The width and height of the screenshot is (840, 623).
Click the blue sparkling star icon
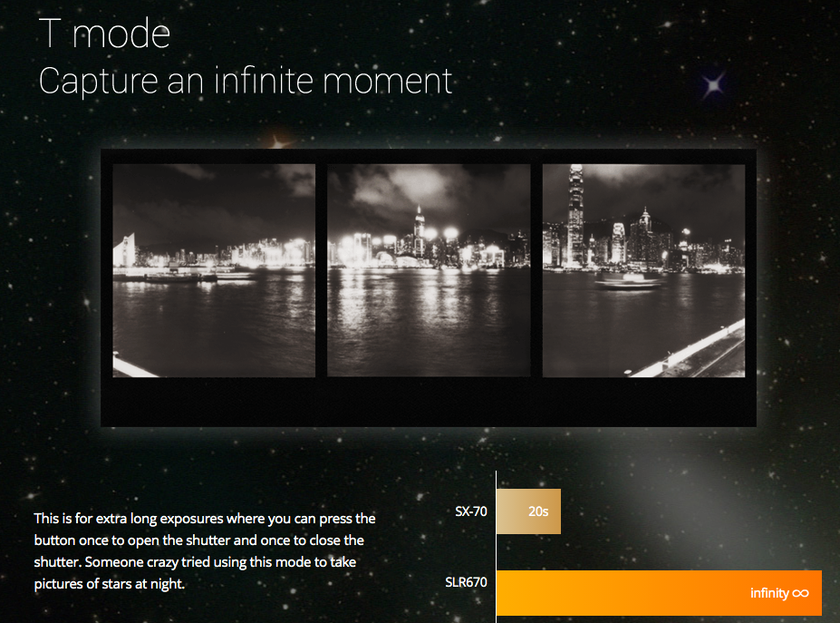tap(713, 84)
